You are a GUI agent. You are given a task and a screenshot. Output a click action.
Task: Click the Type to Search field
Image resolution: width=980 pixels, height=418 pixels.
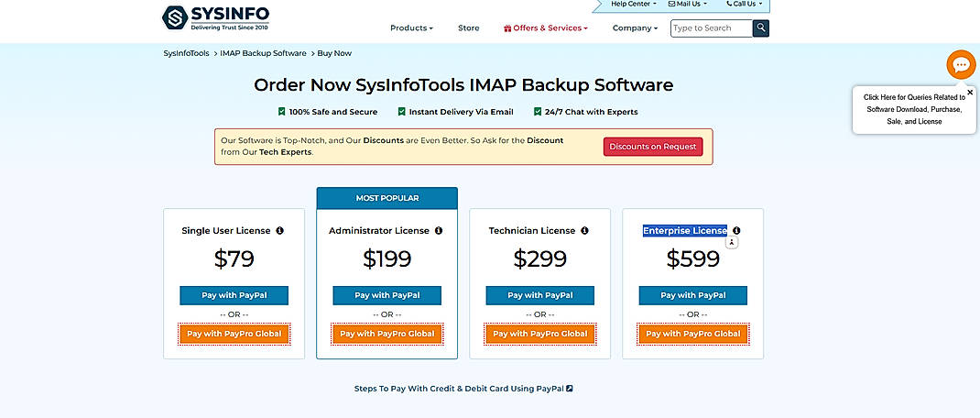[712, 28]
